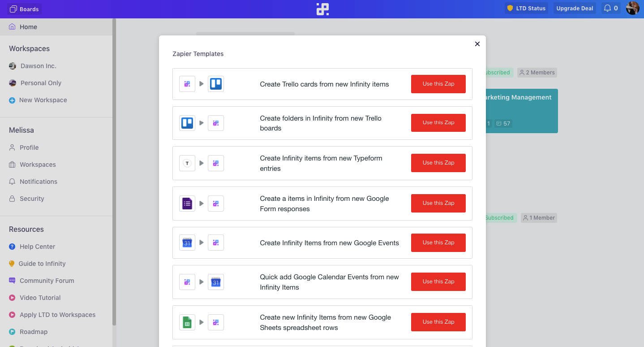644x347 pixels.
Task: Click the Profile person icon
Action: pyautogui.click(x=12, y=147)
